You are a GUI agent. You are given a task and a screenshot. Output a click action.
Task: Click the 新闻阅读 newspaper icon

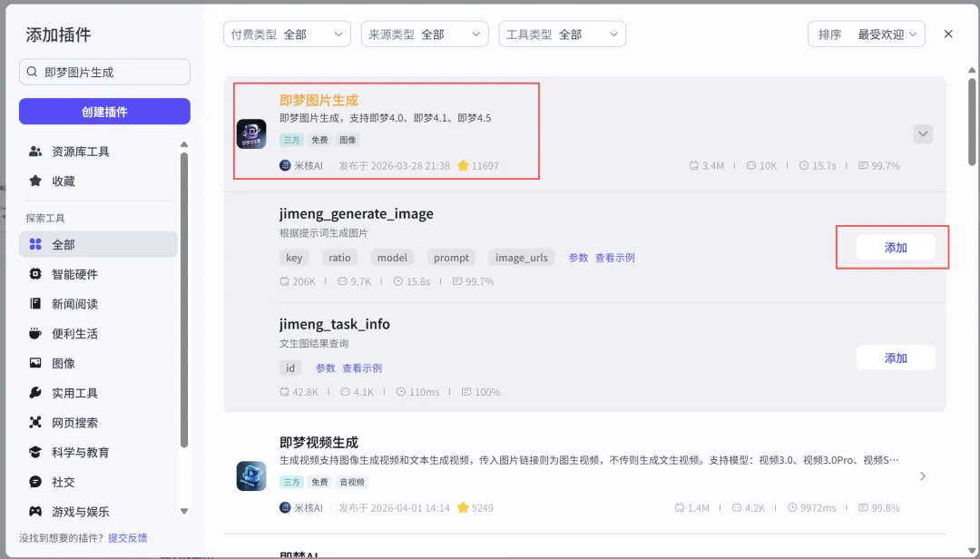(x=35, y=303)
